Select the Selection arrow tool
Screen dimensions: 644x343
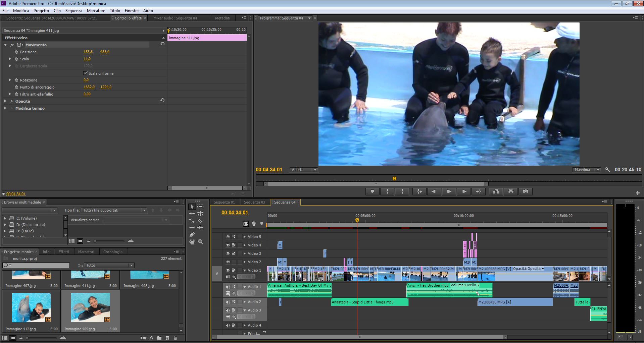192,207
